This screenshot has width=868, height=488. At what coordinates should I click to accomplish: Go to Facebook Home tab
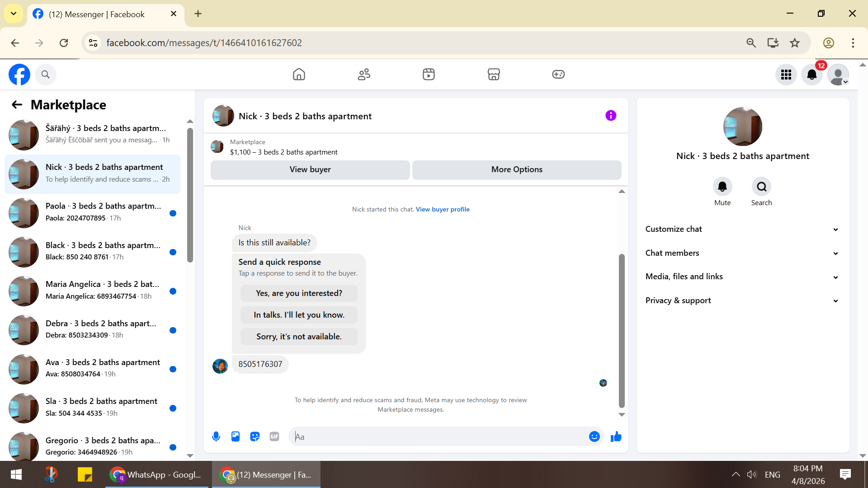299,74
